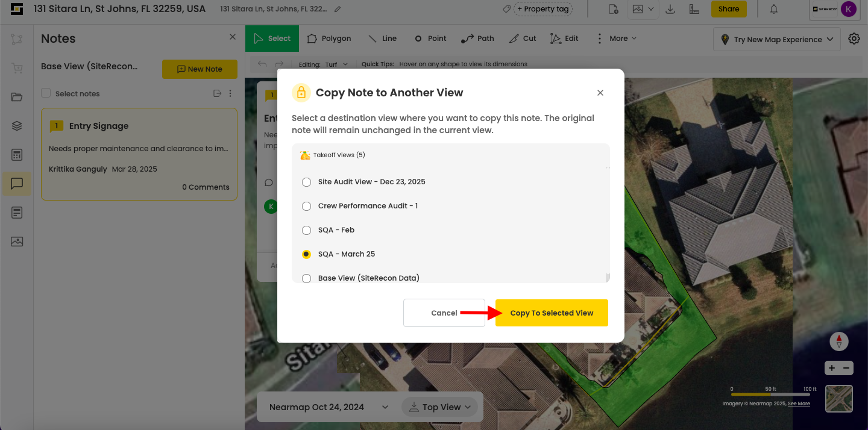Select the Site Audit View - Dec 23, 2025 radio
Screen dimensions: 868x430
tap(306, 182)
